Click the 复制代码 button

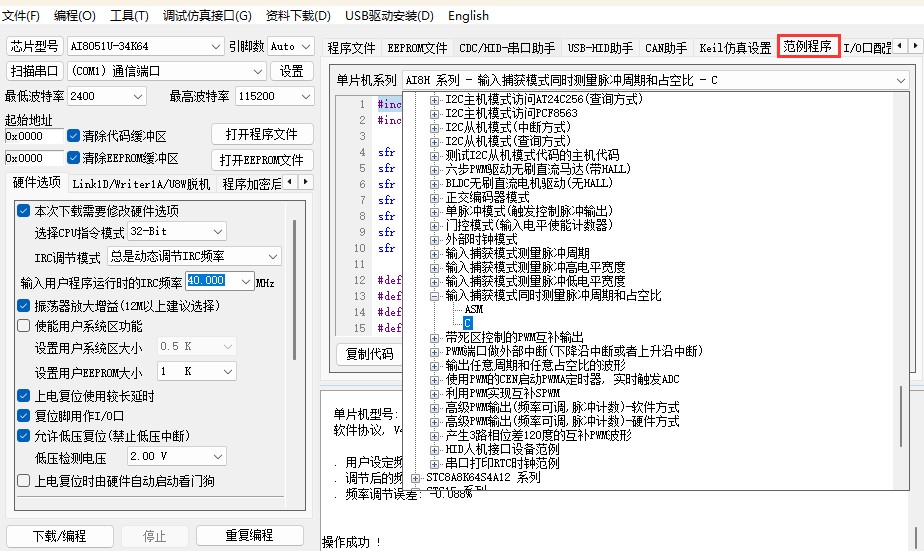[x=369, y=354]
